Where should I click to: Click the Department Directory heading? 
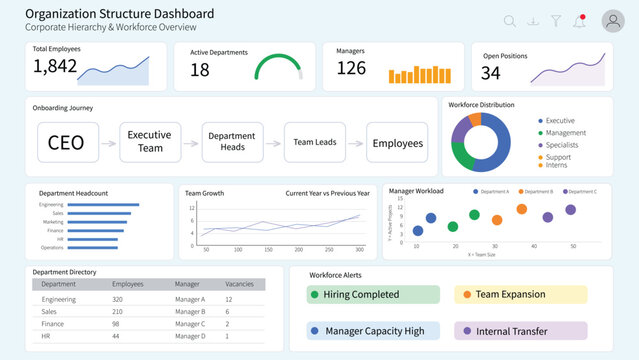point(64,272)
